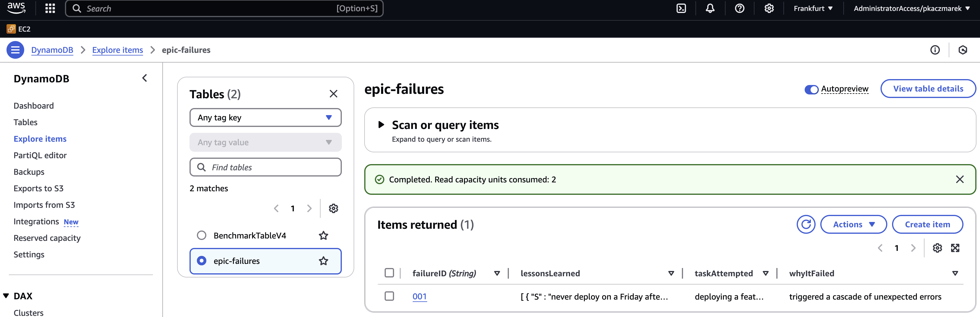
Task: Open the AdministratorAccess/pkaczmarek account menu
Action: 912,8
